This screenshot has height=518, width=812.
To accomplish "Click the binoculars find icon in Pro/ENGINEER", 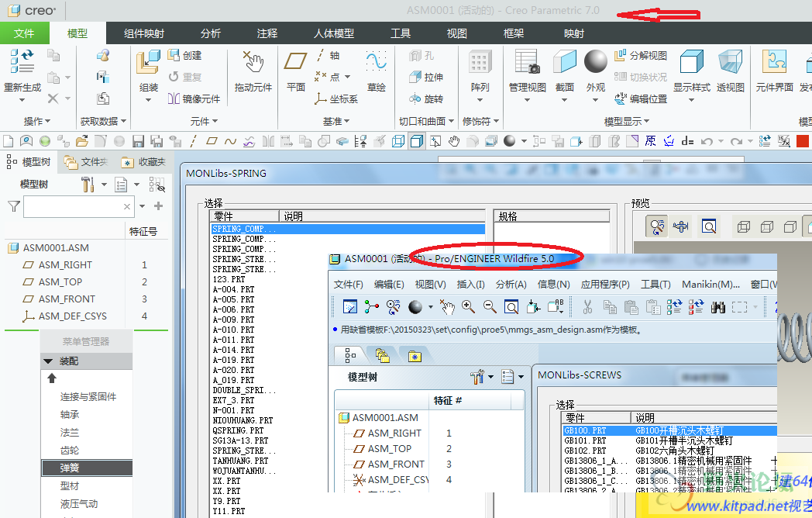I will click(717, 307).
